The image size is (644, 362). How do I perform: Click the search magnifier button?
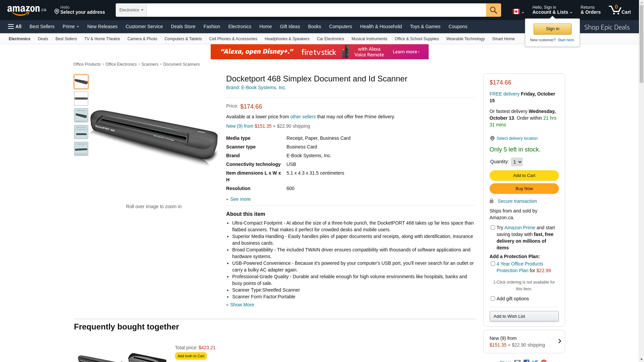coord(493,10)
